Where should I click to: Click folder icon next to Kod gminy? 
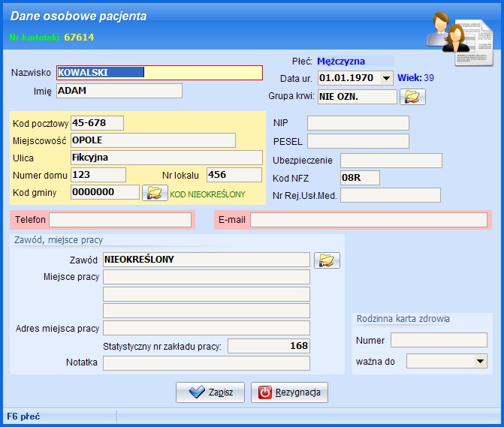click(x=154, y=193)
